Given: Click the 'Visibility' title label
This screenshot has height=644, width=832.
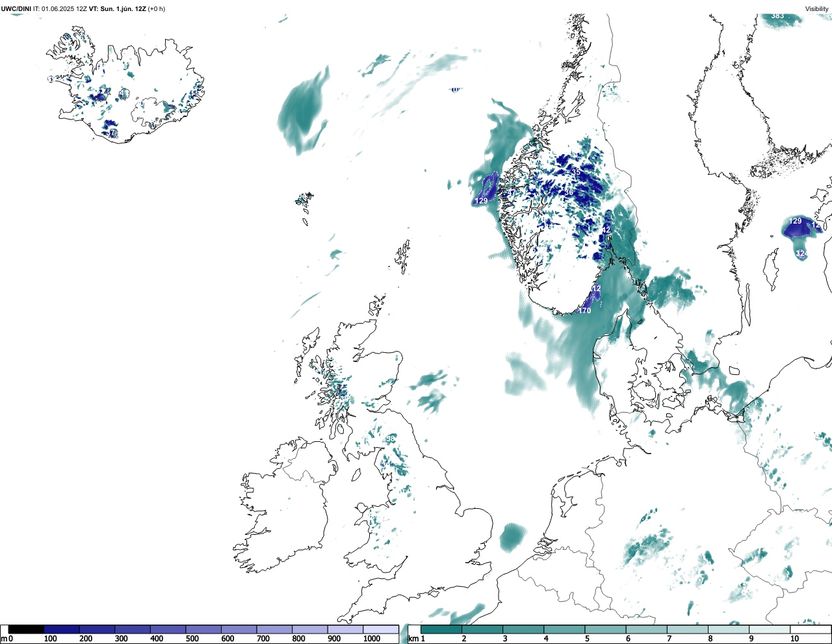Looking at the screenshot, I should point(817,8).
